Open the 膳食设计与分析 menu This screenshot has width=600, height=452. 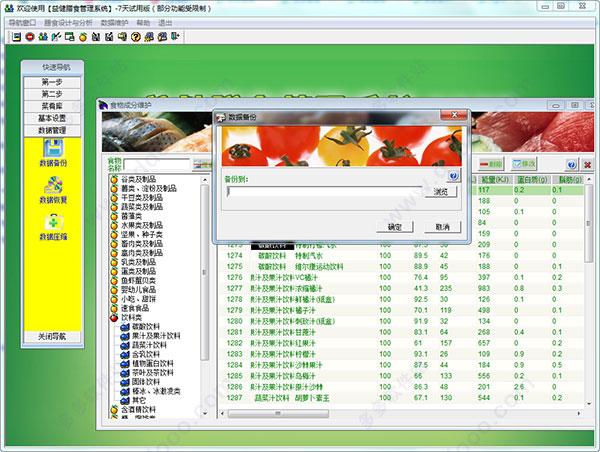click(68, 23)
